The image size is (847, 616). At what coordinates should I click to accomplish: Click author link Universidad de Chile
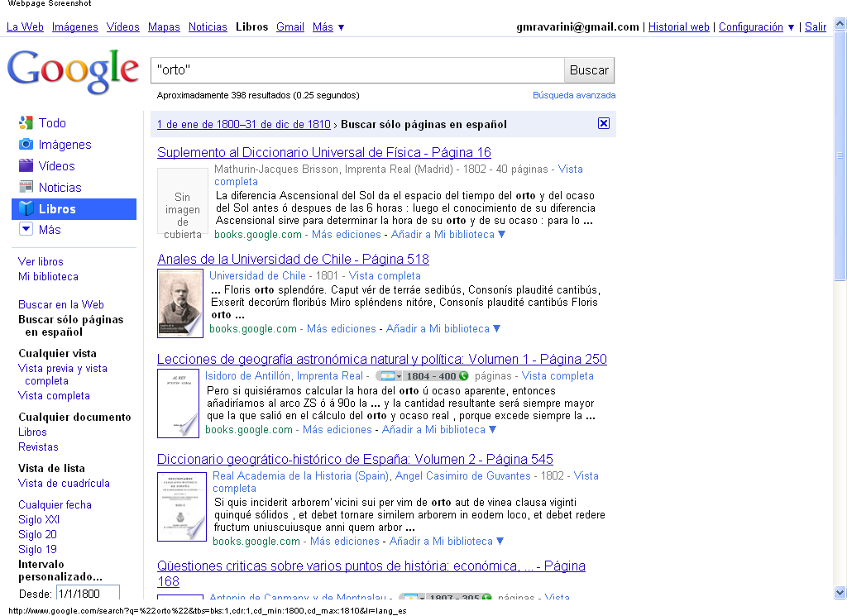pyautogui.click(x=258, y=275)
